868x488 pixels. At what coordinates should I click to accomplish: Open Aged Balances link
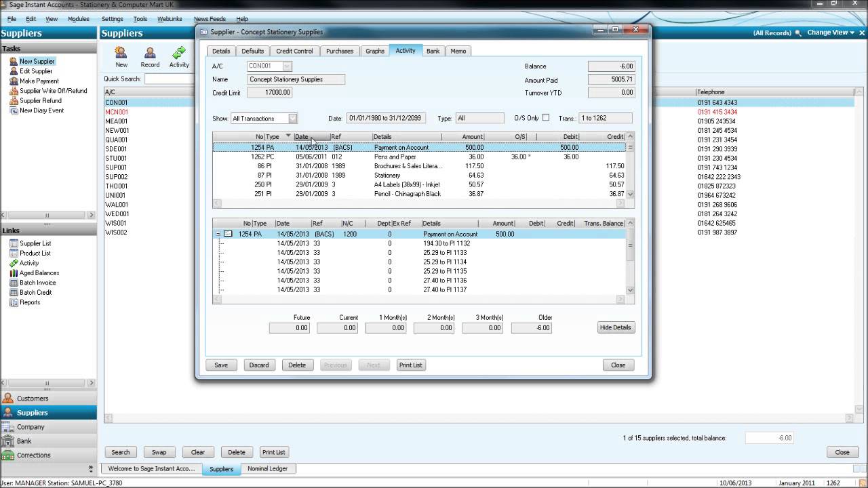click(39, 272)
